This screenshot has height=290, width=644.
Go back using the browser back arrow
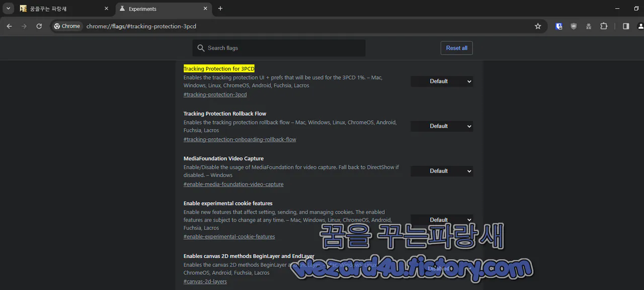tap(9, 26)
